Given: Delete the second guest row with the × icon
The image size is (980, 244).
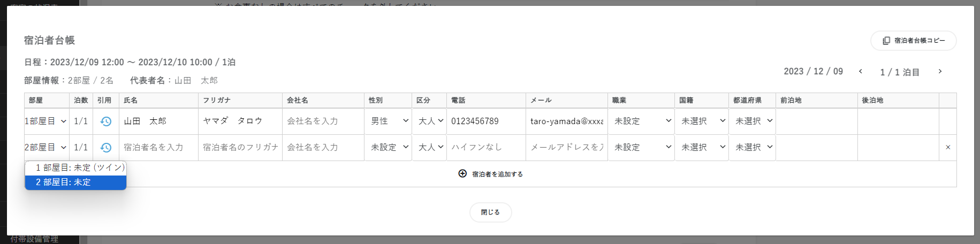Looking at the screenshot, I should 947,147.
